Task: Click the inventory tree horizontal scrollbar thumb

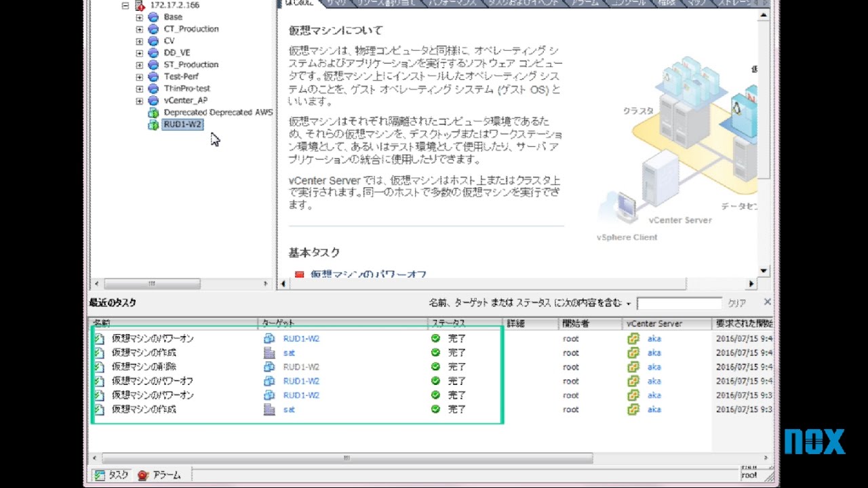Action: click(152, 284)
